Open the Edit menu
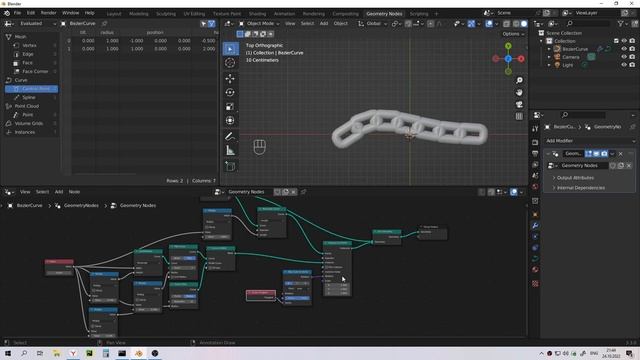Viewport: 640px width, 360px height. 31,13
